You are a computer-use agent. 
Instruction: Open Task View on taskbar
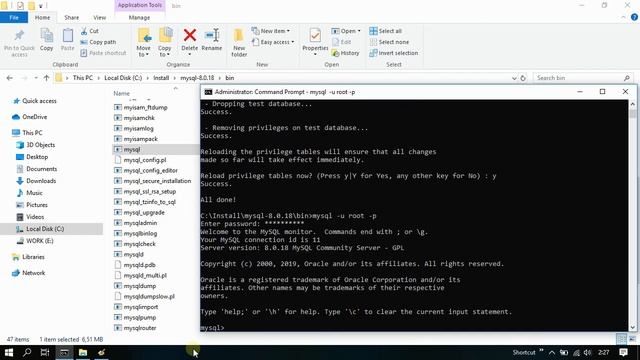(45, 352)
